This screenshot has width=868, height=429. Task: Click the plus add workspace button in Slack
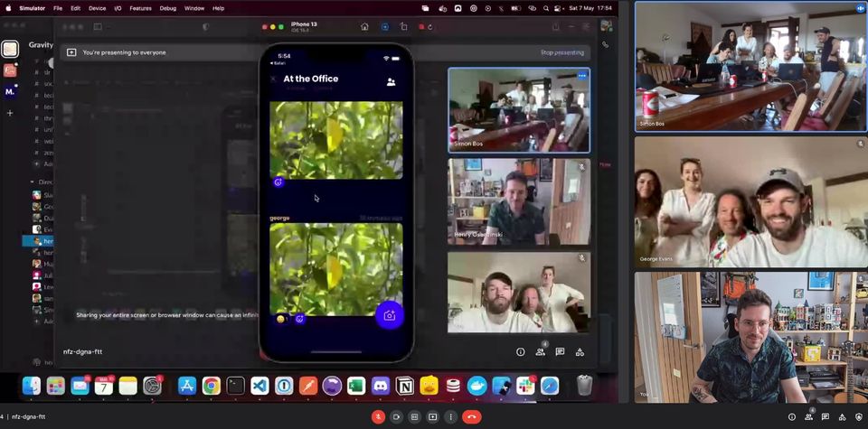coord(9,113)
